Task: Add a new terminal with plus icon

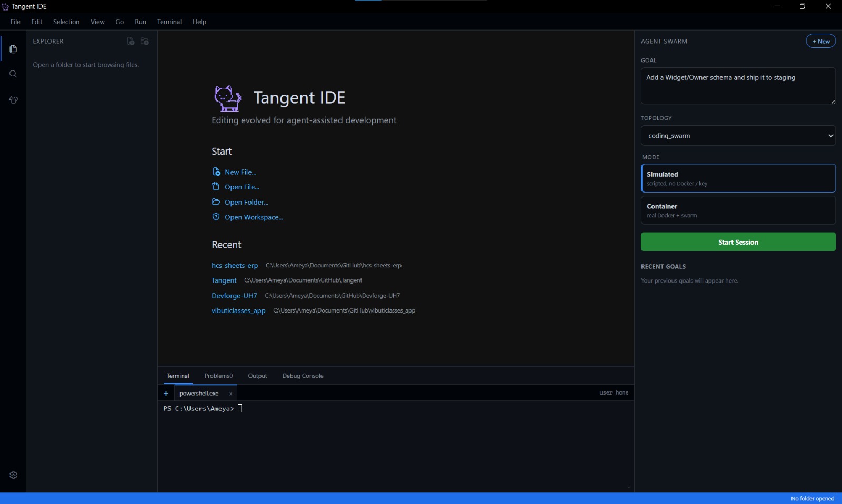Action: point(166,394)
